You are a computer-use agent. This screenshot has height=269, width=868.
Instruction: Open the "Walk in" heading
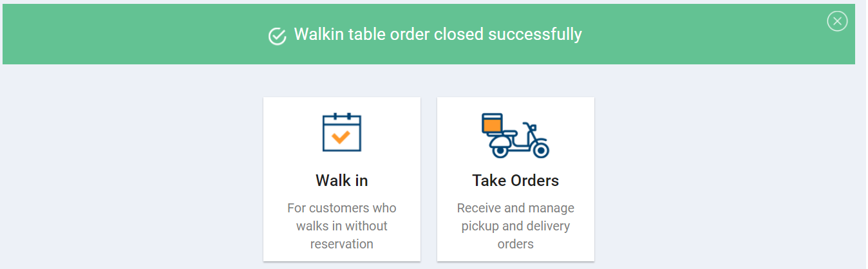[342, 180]
